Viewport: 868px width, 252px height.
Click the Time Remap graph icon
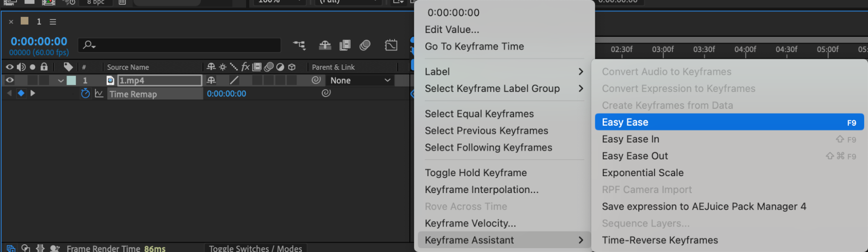coord(99,93)
